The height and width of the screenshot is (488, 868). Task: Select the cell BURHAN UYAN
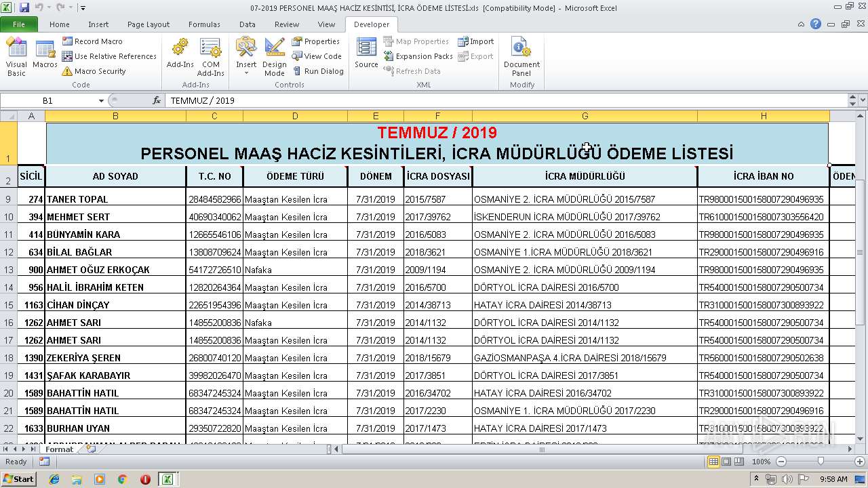(x=115, y=428)
